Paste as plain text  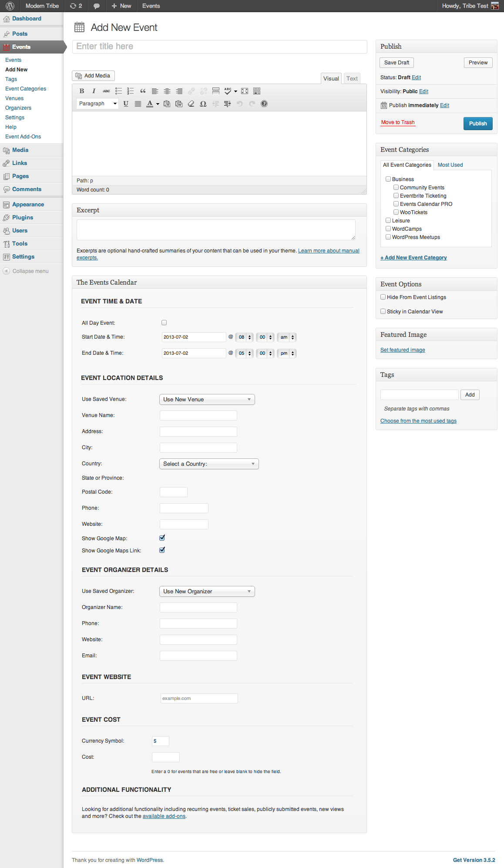167,104
